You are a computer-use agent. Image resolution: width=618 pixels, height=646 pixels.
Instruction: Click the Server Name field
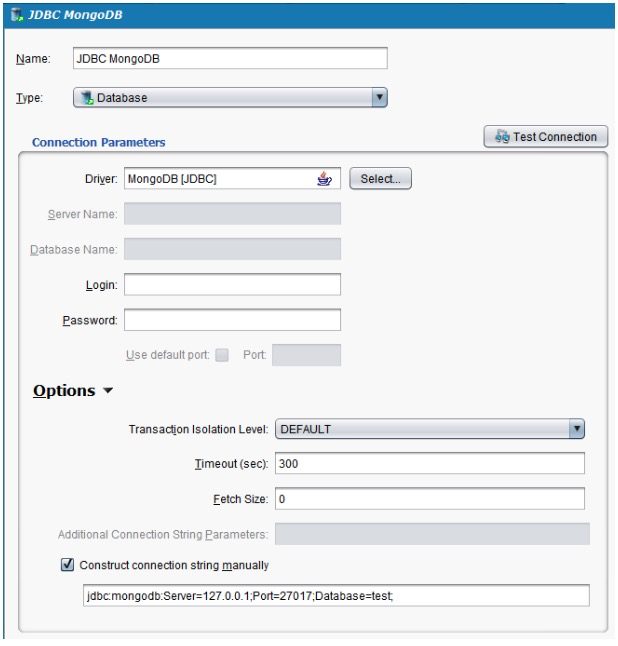pos(232,213)
